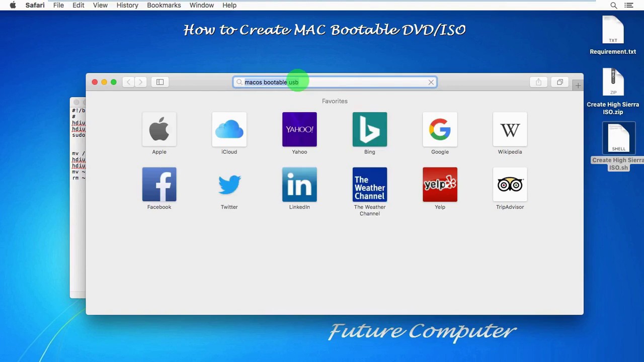
Task: Open the Twitter favorite
Action: pos(229,185)
